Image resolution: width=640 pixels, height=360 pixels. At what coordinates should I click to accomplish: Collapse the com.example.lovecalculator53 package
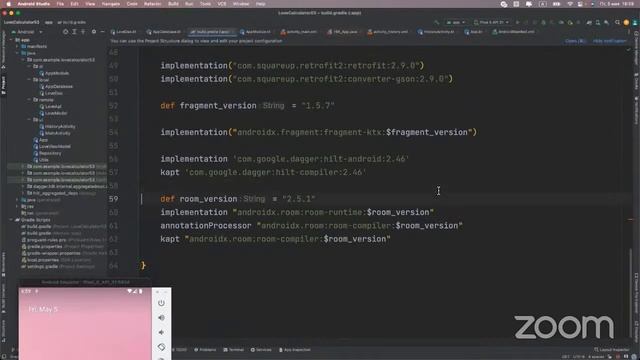pyautogui.click(x=23, y=60)
